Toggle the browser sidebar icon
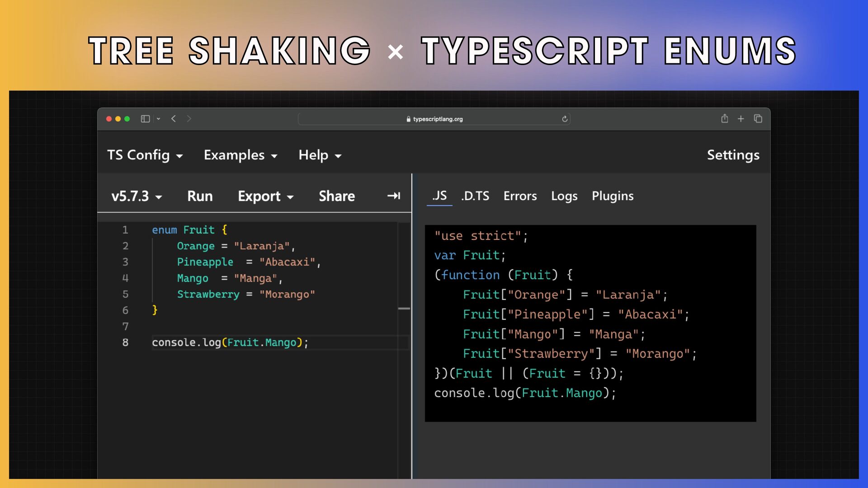The height and width of the screenshot is (488, 868). pos(145,119)
